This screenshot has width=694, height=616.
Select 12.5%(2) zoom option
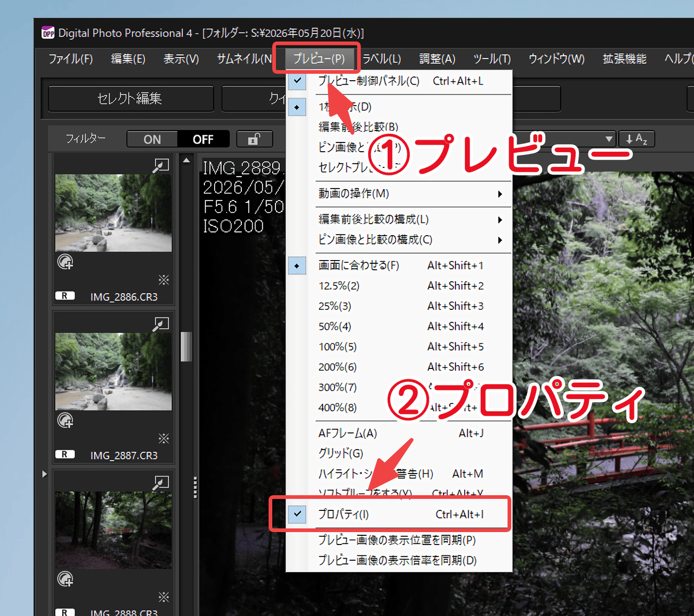pos(399,286)
